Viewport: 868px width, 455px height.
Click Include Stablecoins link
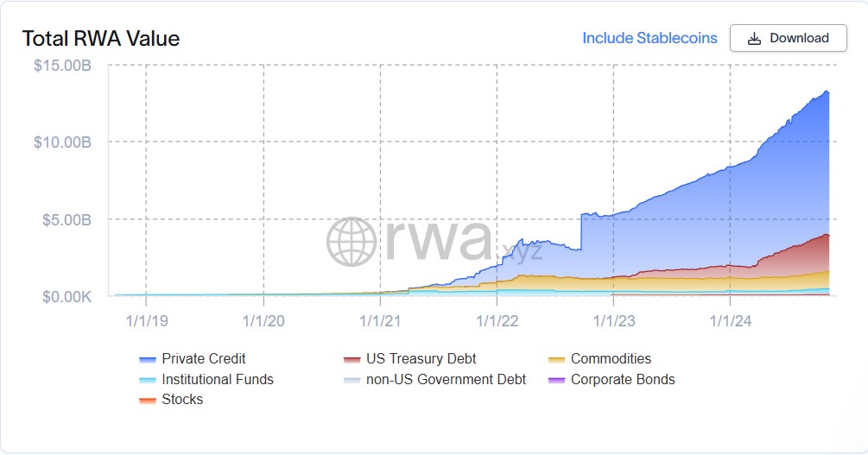click(x=649, y=38)
